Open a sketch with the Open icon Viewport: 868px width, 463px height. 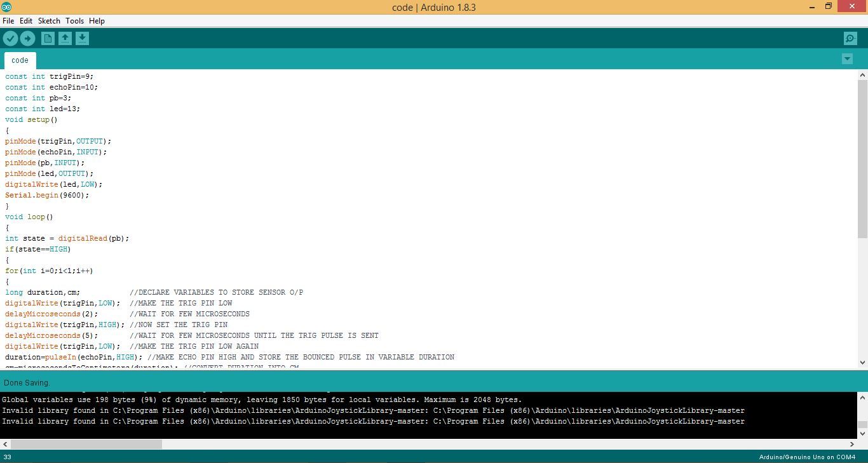pyautogui.click(x=65, y=39)
